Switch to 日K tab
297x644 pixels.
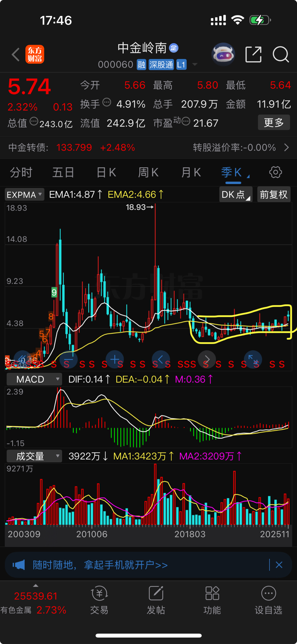(x=106, y=172)
